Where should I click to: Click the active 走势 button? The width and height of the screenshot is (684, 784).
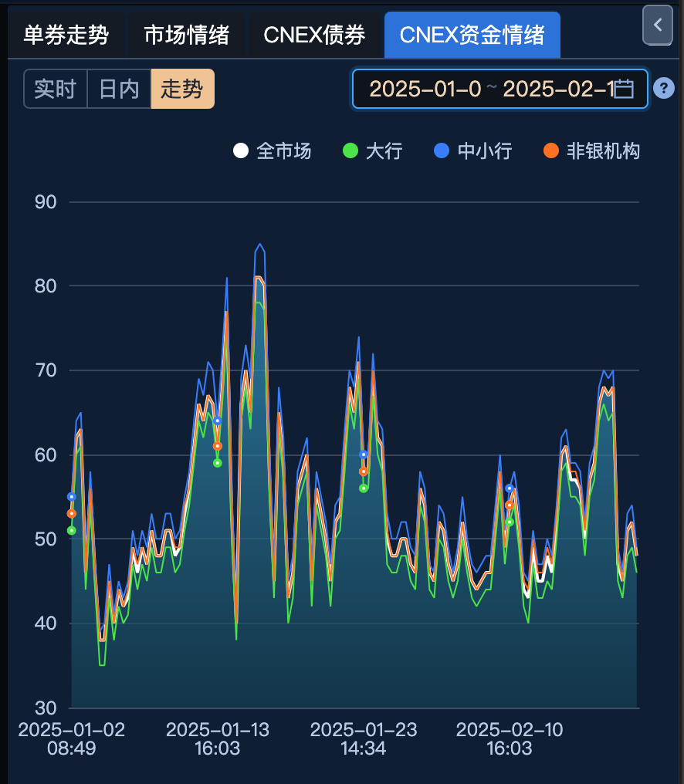pos(181,89)
